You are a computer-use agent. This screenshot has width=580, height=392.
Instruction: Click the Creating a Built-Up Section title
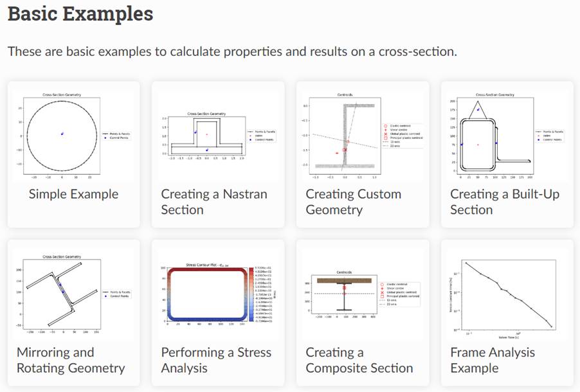coord(505,202)
